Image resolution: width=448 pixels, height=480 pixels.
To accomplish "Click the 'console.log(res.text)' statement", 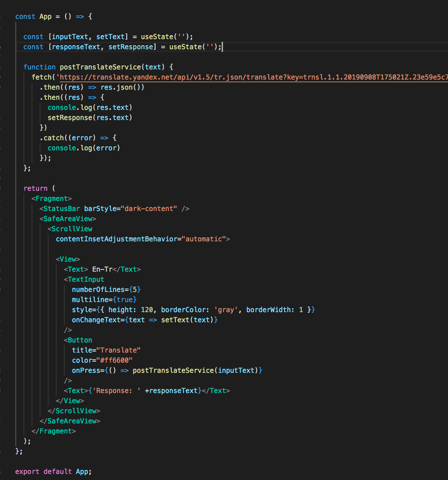I will pos(90,108).
